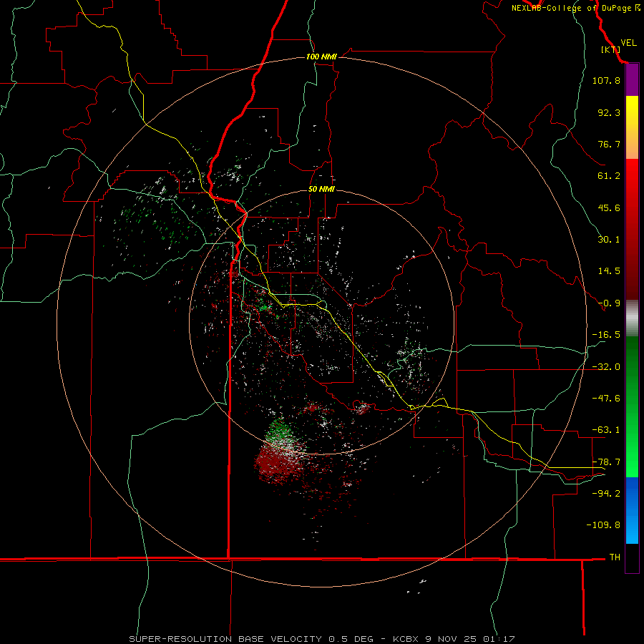
Task: Click the 100 NMI range ring label
Action: [x=321, y=57]
